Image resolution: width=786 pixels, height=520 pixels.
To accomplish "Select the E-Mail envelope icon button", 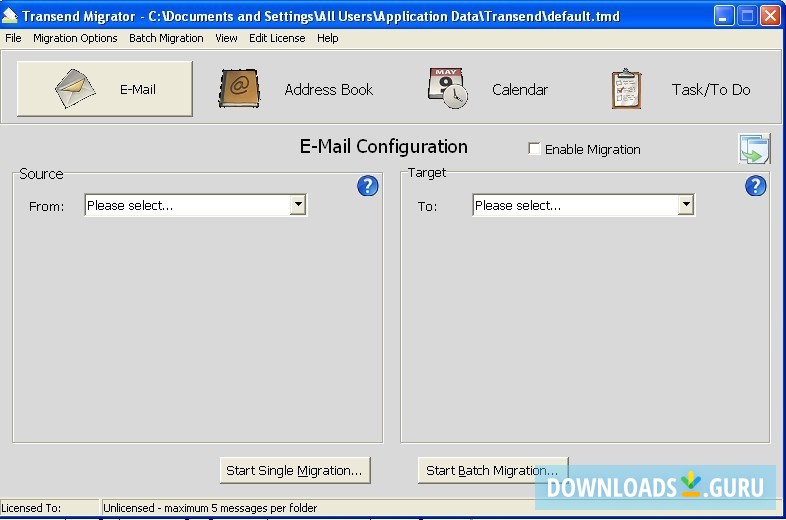I will (105, 89).
